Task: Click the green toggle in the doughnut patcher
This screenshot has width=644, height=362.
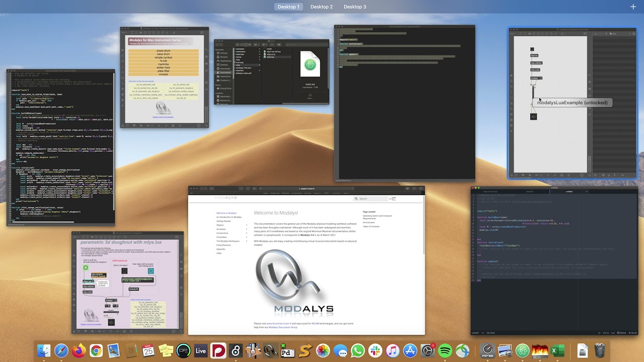Action: tap(86, 268)
